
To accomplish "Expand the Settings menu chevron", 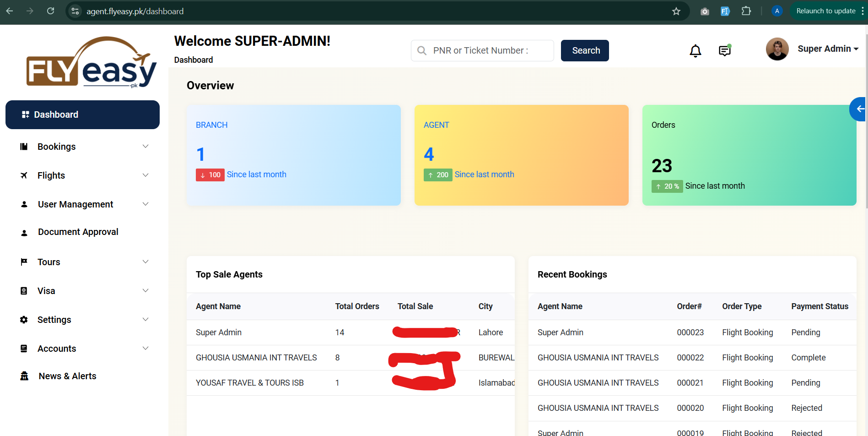I will (146, 319).
